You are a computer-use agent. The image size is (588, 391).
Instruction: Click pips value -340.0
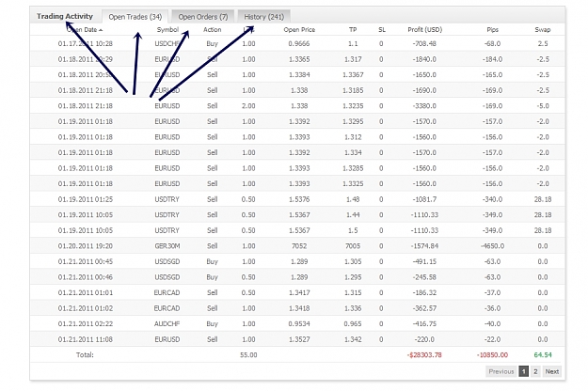coord(492,199)
